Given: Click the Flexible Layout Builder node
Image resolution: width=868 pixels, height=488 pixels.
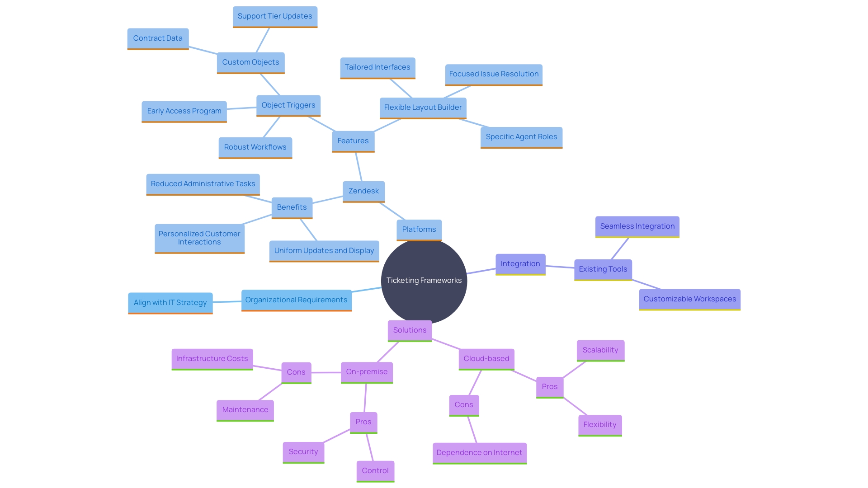Looking at the screenshot, I should pos(422,107).
